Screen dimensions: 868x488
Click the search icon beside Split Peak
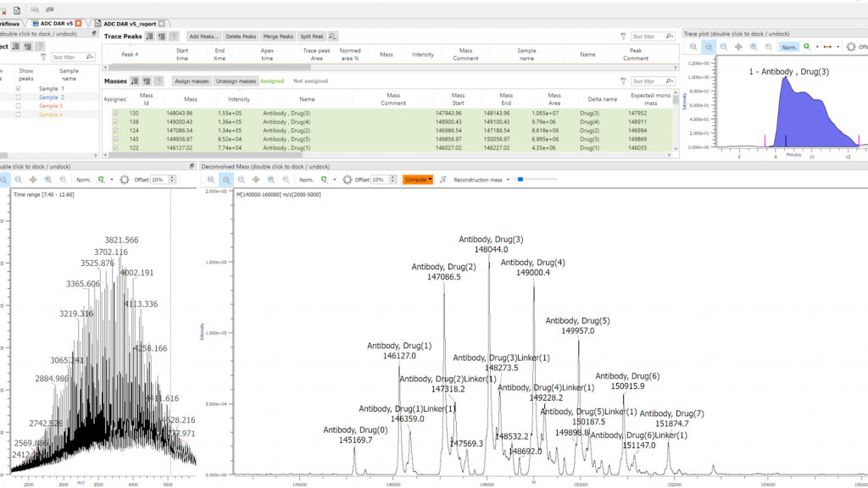tap(333, 36)
